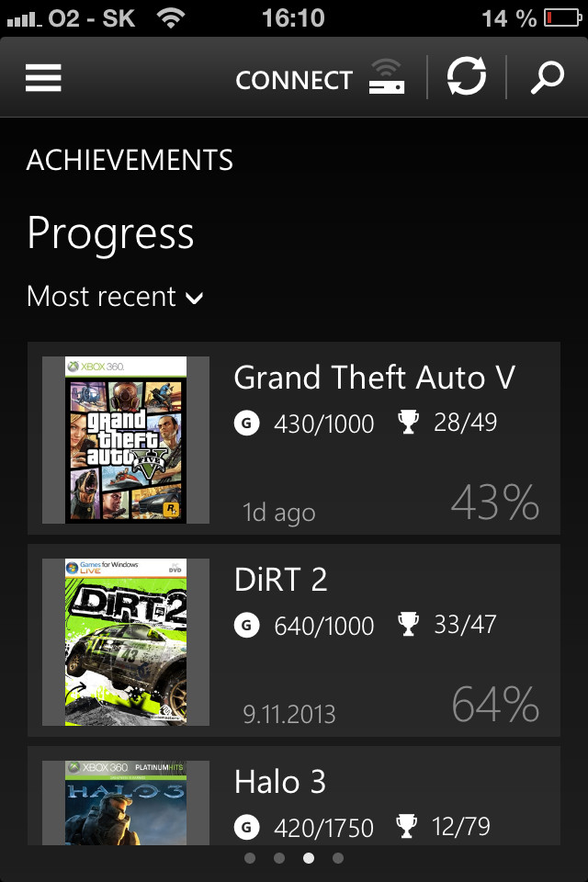Viewport: 588px width, 882px height.
Task: Tap the DiRT 2 box art
Action: click(x=126, y=642)
